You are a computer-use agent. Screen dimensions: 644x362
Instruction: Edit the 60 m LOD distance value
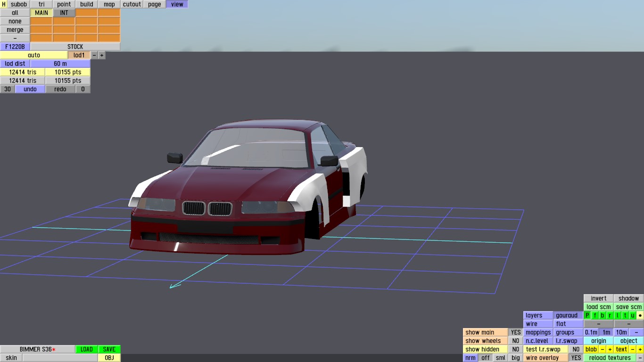(60, 64)
